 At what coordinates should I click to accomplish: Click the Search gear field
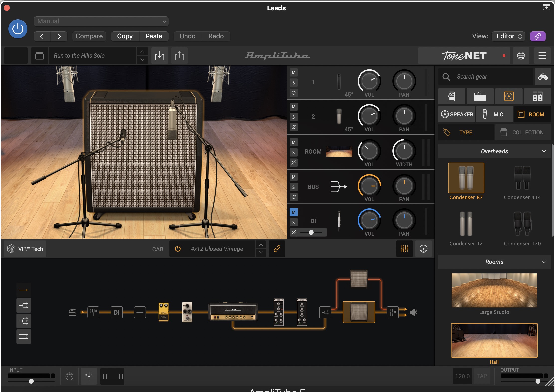[x=485, y=77]
